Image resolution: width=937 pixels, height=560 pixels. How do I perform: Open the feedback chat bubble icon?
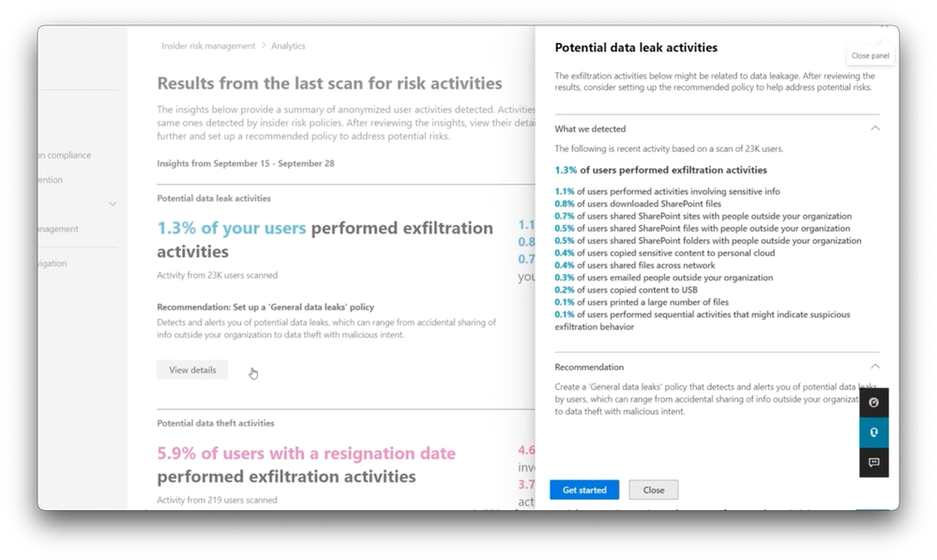click(x=873, y=462)
